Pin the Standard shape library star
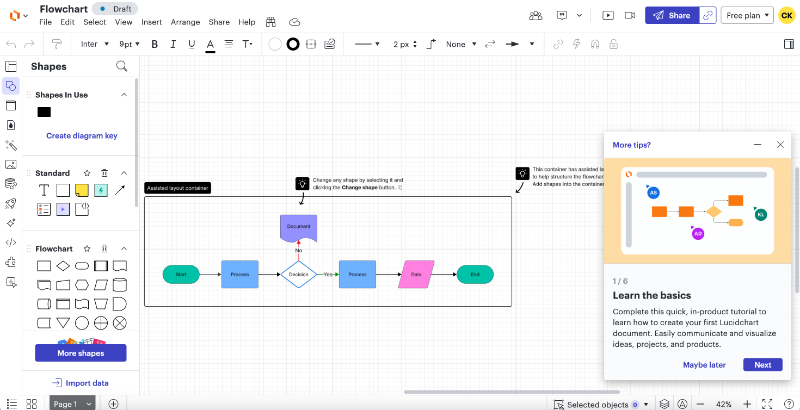This screenshot has height=410, width=800. [87, 173]
